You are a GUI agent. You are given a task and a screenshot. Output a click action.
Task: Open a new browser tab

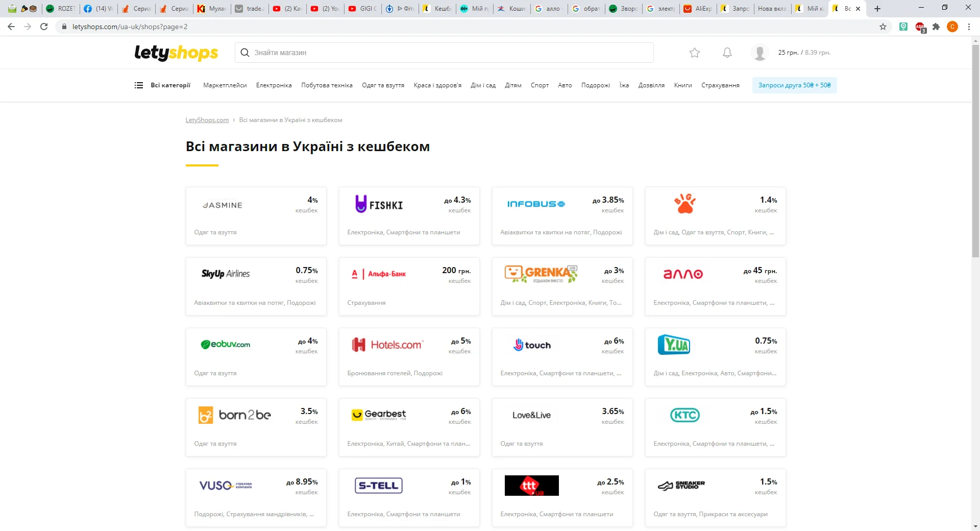click(877, 9)
